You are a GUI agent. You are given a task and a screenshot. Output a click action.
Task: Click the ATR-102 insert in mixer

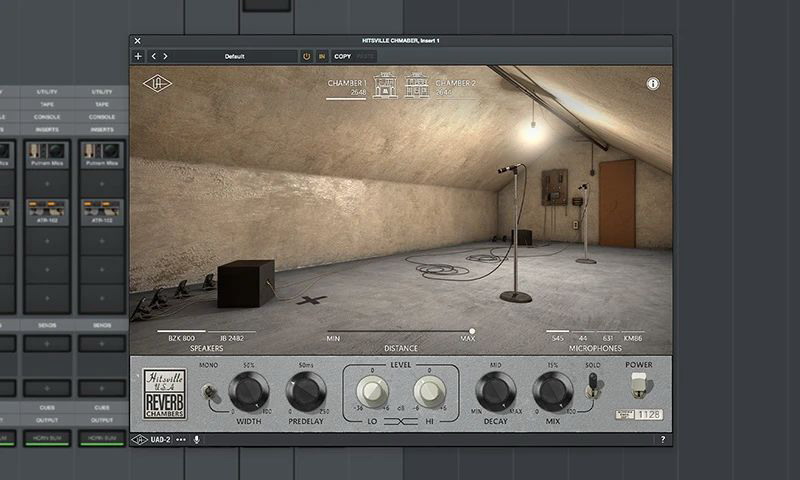point(47,211)
